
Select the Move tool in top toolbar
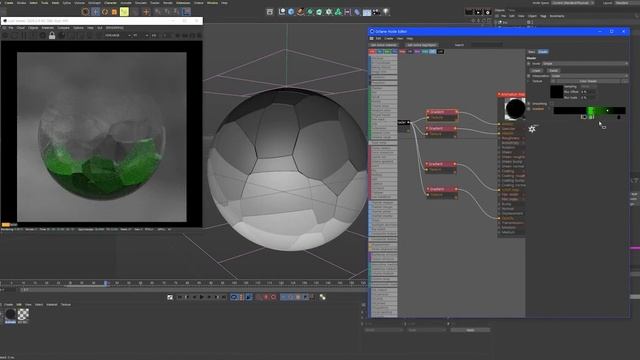point(96,12)
